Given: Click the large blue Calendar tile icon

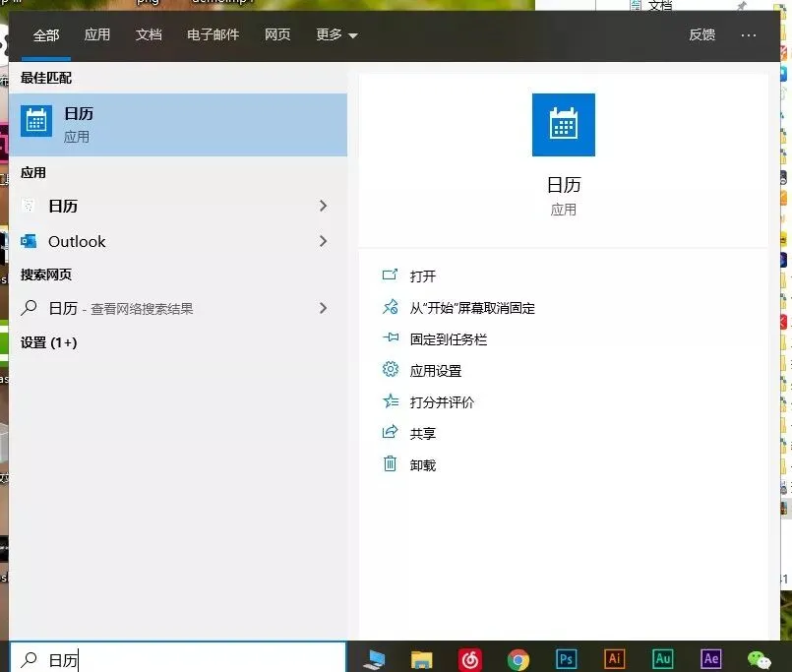Looking at the screenshot, I should 563,124.
